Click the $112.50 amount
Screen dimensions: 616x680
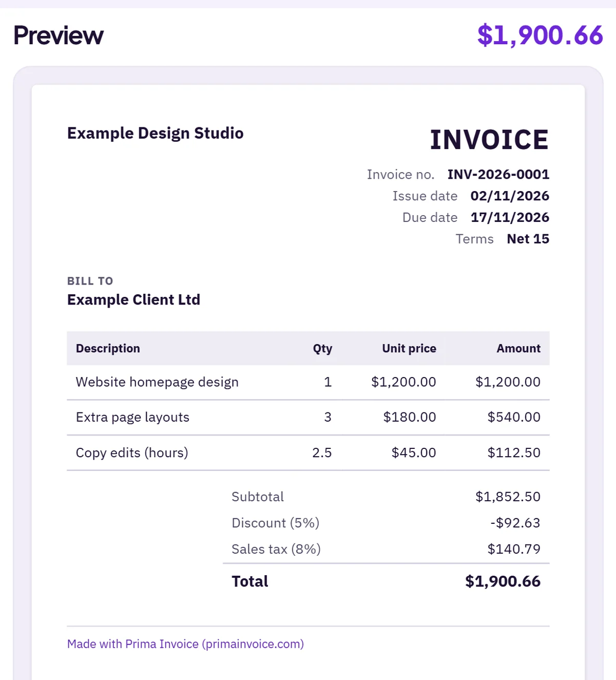click(514, 452)
